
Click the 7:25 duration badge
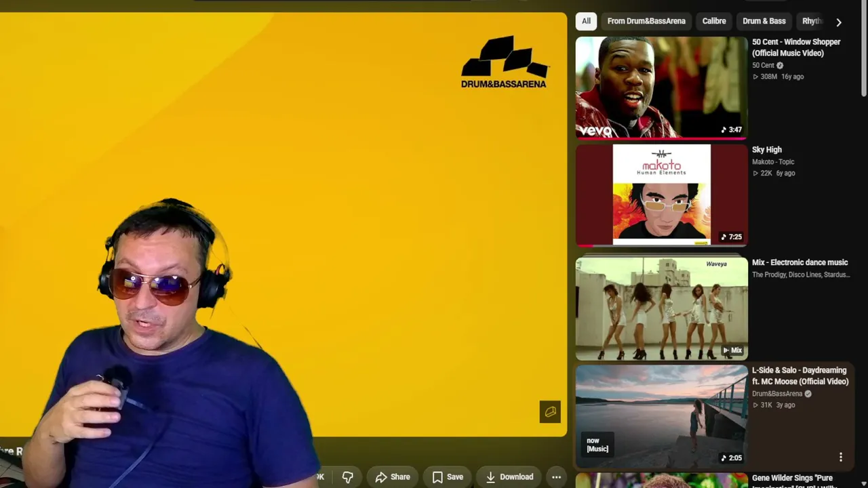[731, 237]
